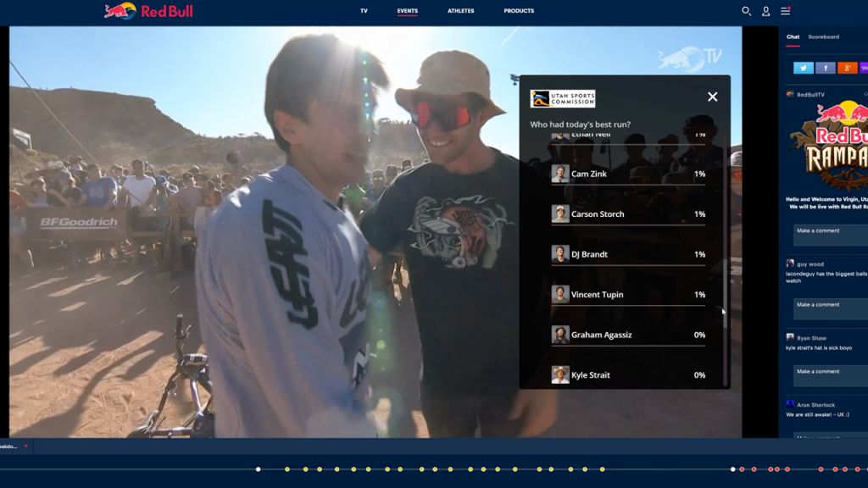868x488 pixels.
Task: Vote for Kyle Strait by name
Action: click(591, 375)
